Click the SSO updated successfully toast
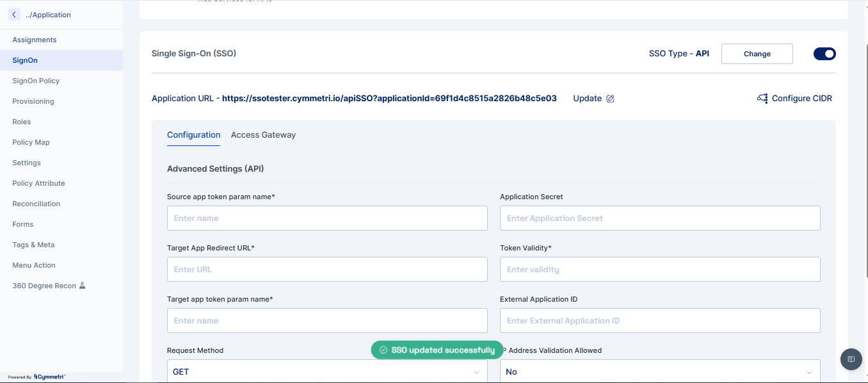 [437, 350]
